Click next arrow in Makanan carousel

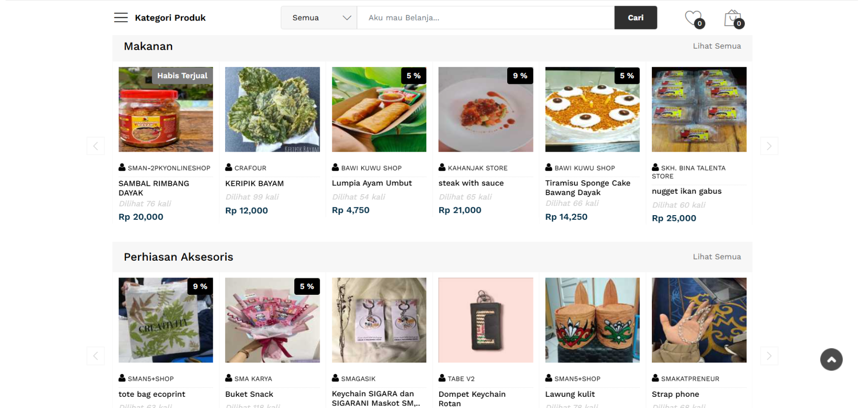pyautogui.click(x=769, y=146)
